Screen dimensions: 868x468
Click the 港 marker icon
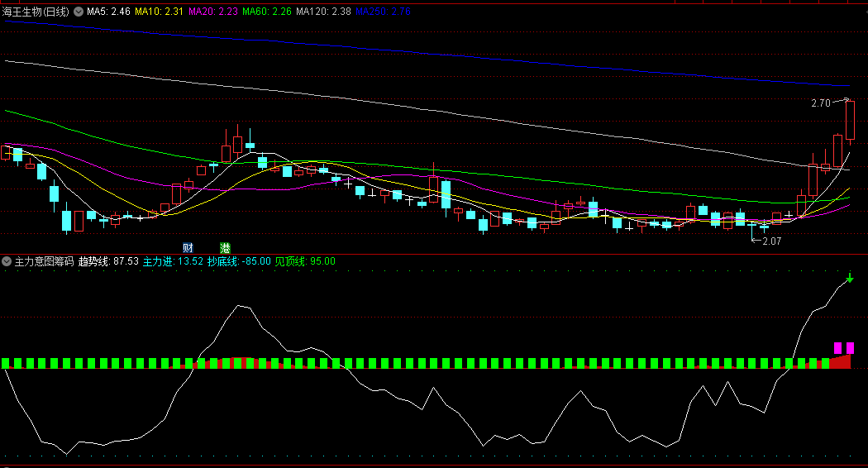pos(225,247)
